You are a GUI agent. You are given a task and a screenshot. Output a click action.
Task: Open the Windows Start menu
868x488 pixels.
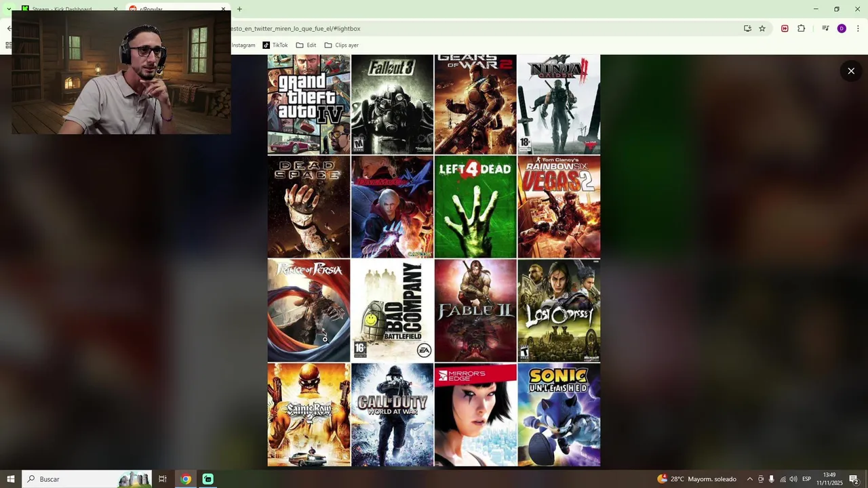pyautogui.click(x=10, y=479)
